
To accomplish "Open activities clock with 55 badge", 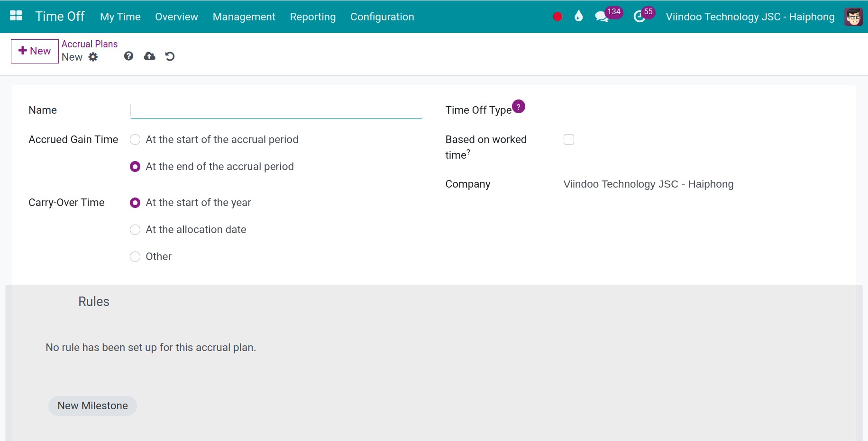I will coord(644,15).
